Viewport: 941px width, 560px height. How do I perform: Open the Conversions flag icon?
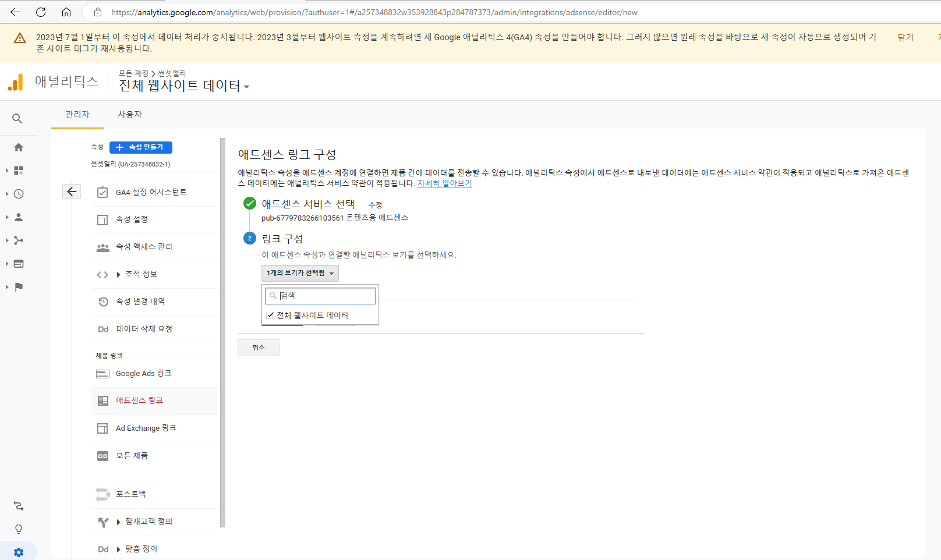tap(19, 287)
